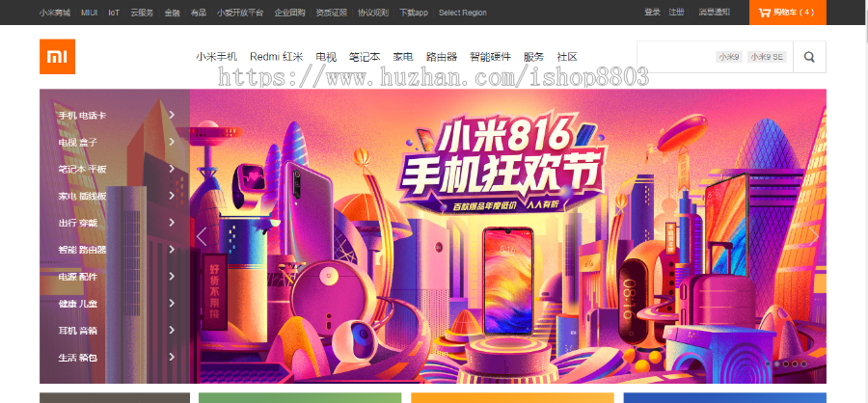This screenshot has height=403, width=868.
Task: Open the 小米手机 navigation menu
Action: point(216,57)
